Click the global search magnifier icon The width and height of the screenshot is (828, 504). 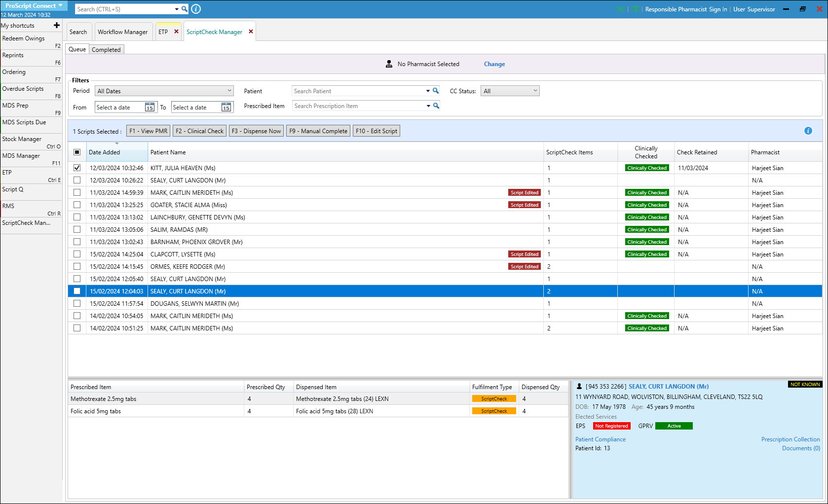(185, 9)
